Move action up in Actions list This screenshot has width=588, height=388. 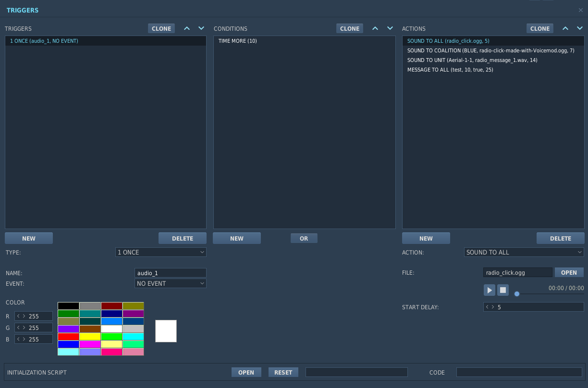pyautogui.click(x=565, y=28)
